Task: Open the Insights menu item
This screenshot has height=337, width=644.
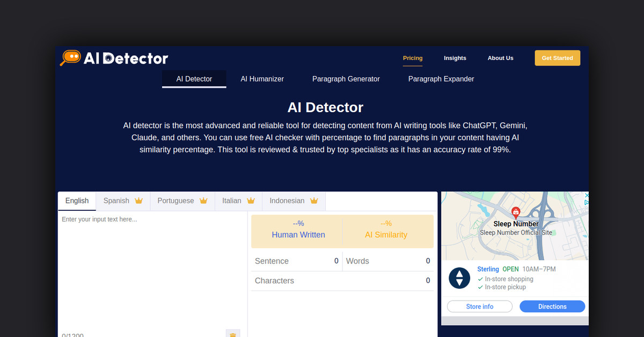Action: 455,58
